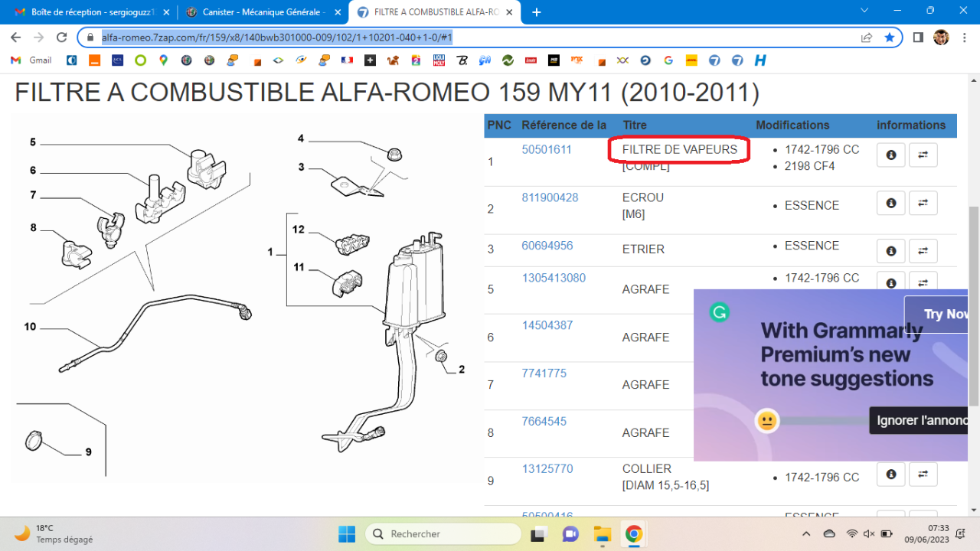Click the Modifications column header

click(x=792, y=125)
